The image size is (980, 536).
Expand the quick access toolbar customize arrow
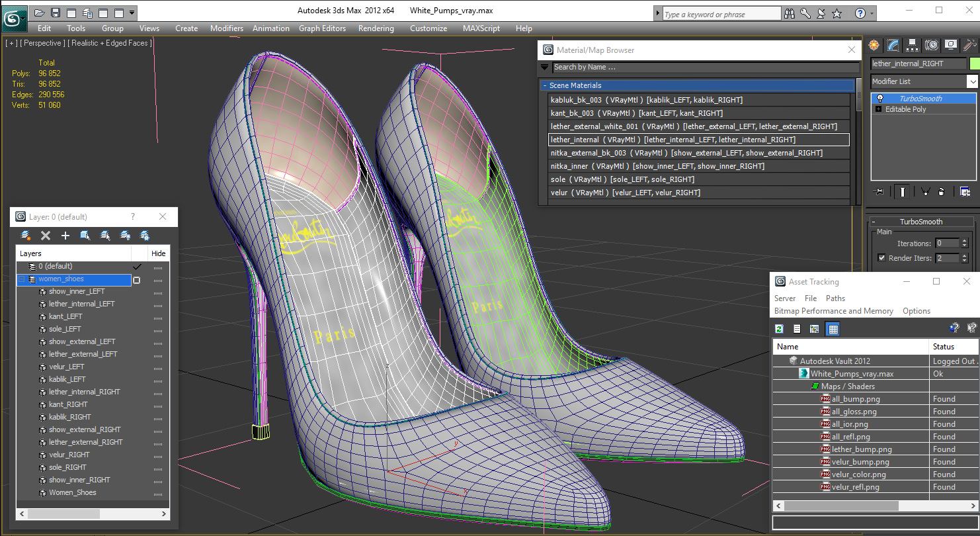[132, 13]
